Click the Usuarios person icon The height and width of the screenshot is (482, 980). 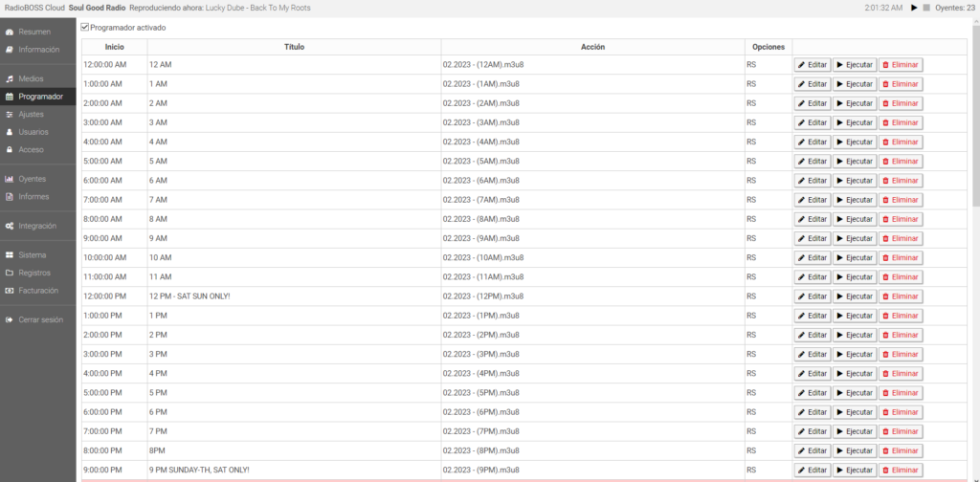click(x=10, y=132)
